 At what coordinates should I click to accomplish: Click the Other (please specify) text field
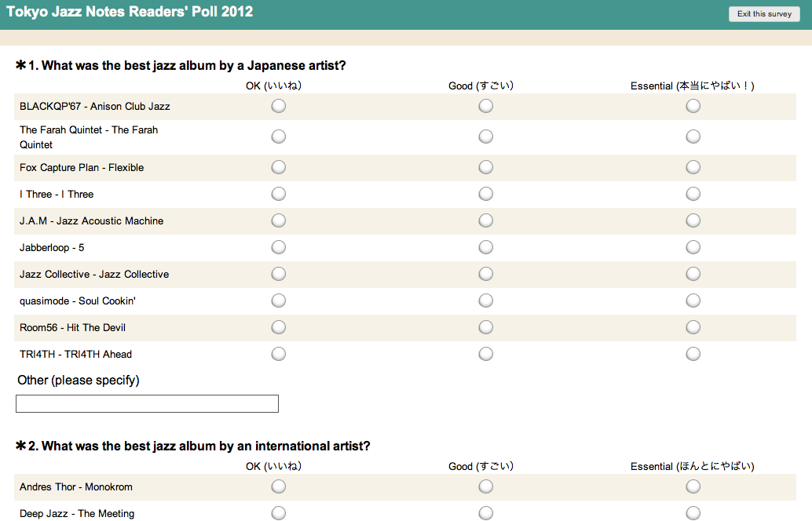coord(147,403)
